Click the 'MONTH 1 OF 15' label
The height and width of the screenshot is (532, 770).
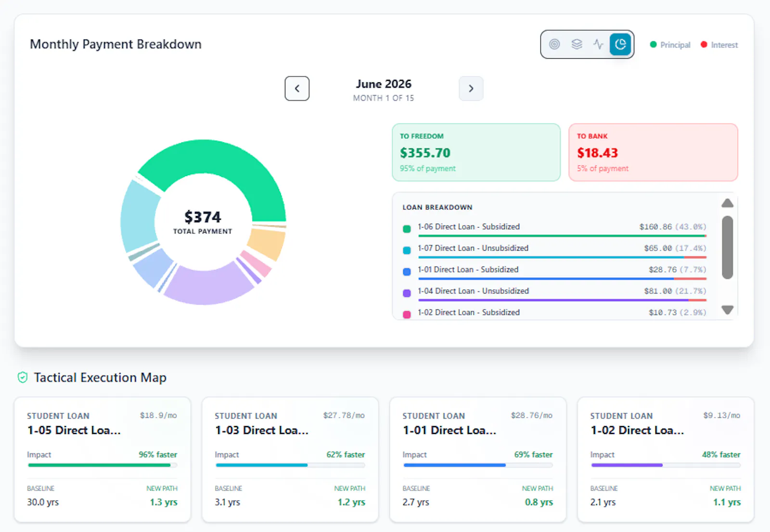pos(384,98)
